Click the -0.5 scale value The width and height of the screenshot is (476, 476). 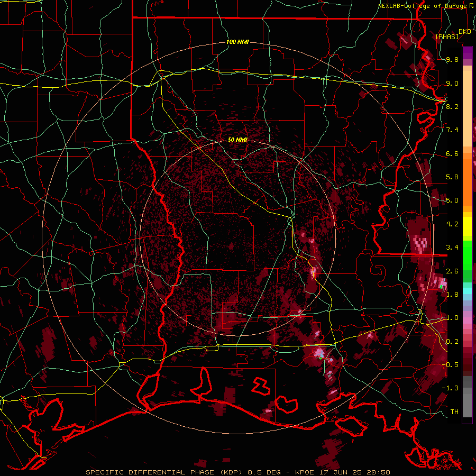[450, 365]
